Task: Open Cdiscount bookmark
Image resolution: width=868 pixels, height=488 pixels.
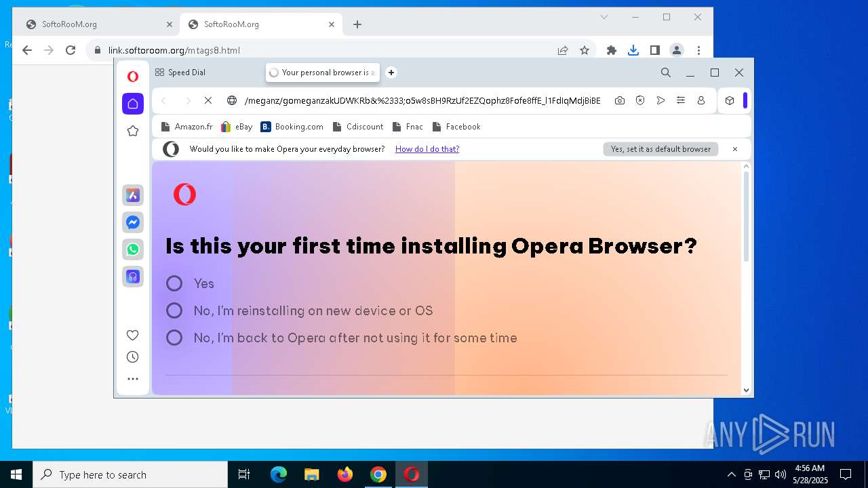Action: click(357, 127)
